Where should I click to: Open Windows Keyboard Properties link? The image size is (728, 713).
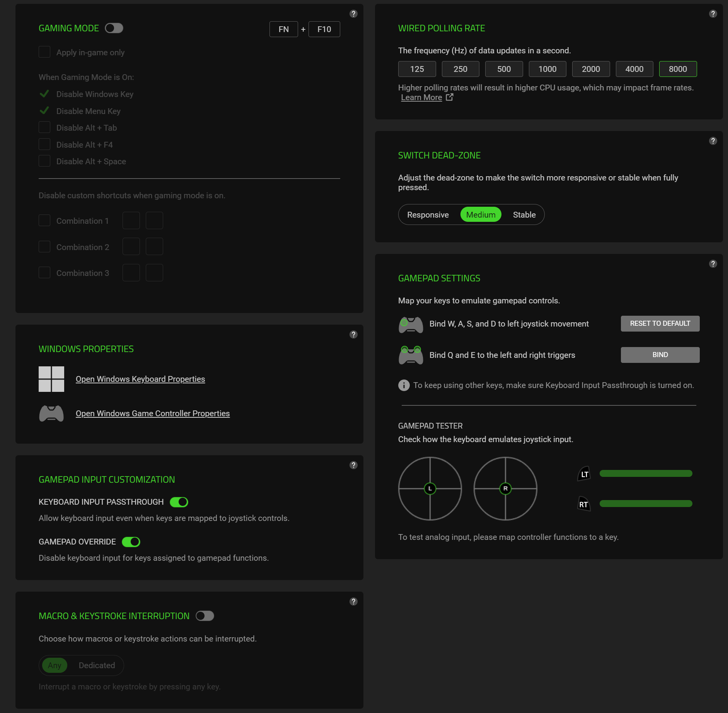click(x=140, y=379)
